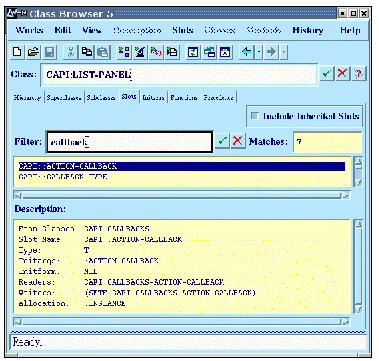Click the Readers line in description
Image resolution: width=379 pixels, height=361 pixels.
point(121,282)
